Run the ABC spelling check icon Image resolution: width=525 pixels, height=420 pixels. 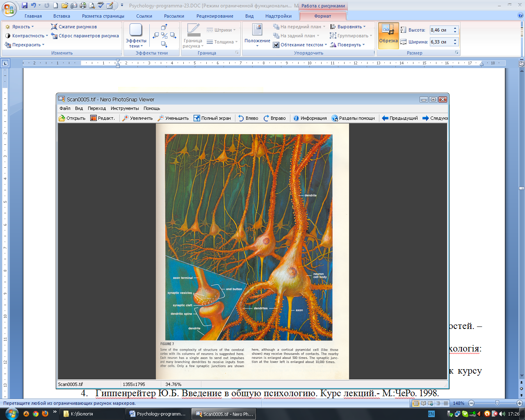(x=101, y=5)
